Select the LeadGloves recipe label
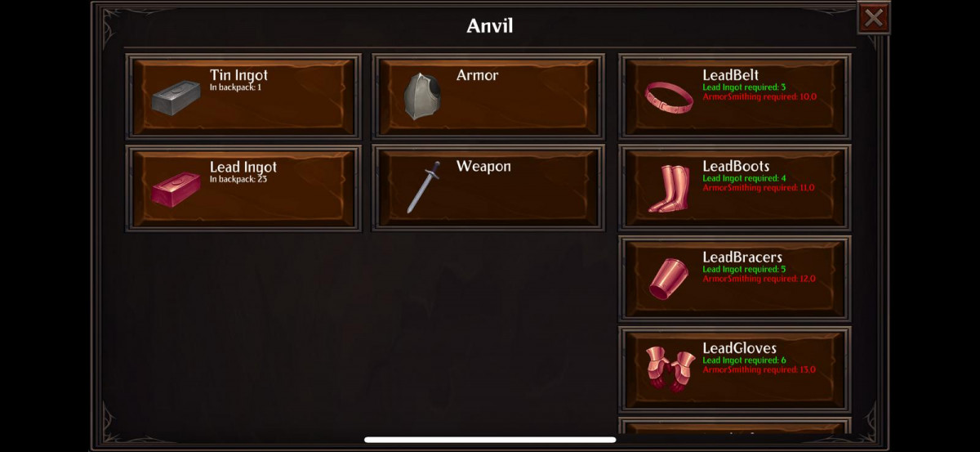 739,348
